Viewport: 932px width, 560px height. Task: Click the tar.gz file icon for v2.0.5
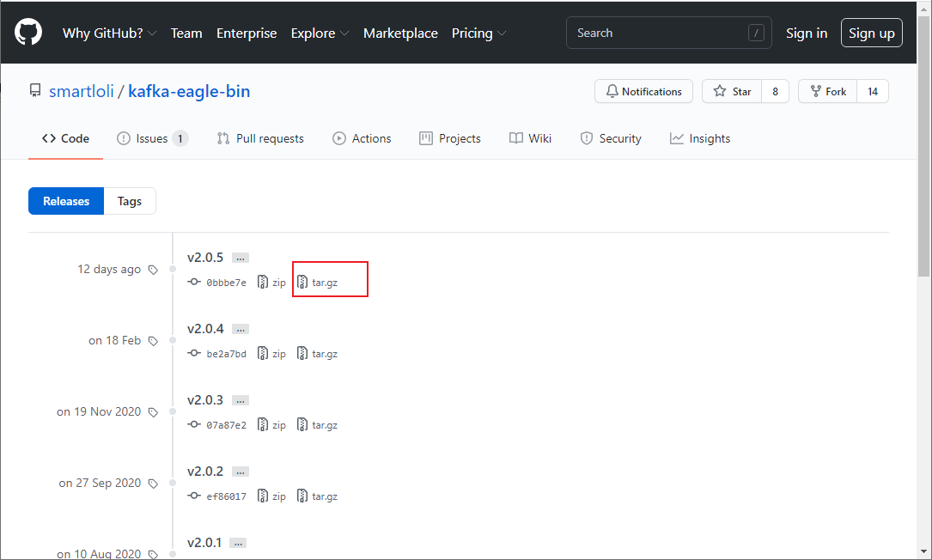click(x=302, y=282)
